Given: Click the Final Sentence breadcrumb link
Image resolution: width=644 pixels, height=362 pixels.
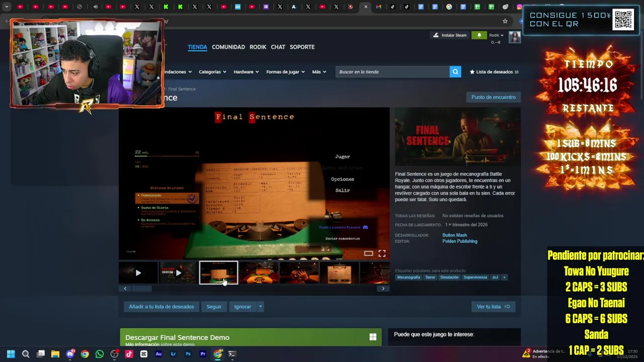Looking at the screenshot, I should 182,89.
